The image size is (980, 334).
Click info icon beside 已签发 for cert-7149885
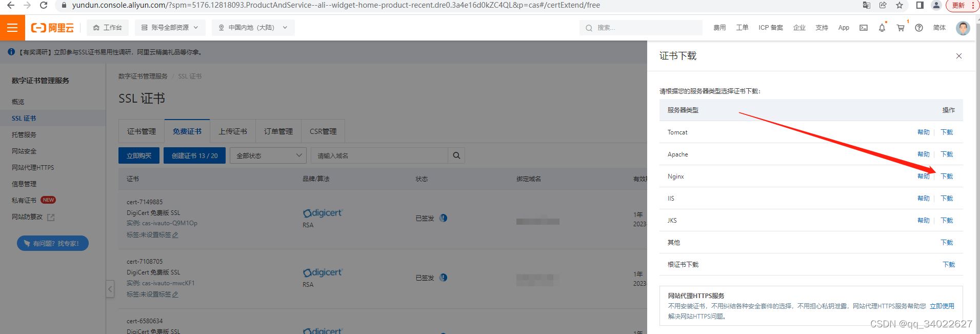[x=444, y=218]
